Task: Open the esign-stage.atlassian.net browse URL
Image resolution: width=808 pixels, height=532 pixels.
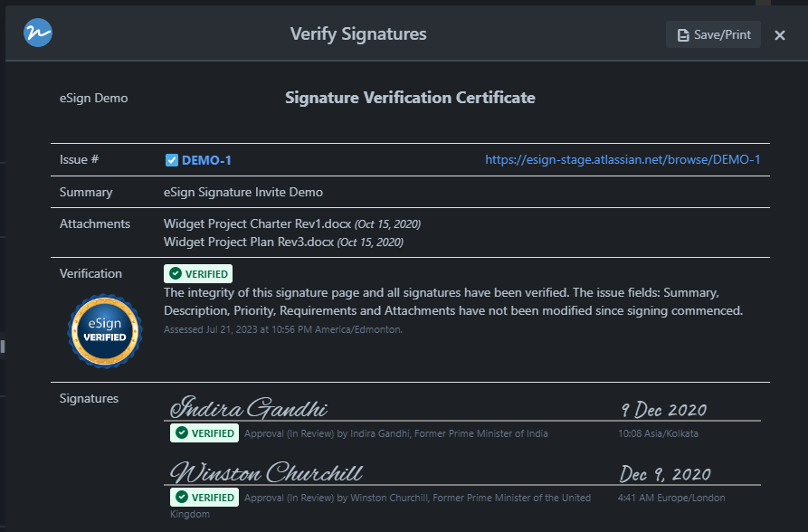Action: point(623,160)
